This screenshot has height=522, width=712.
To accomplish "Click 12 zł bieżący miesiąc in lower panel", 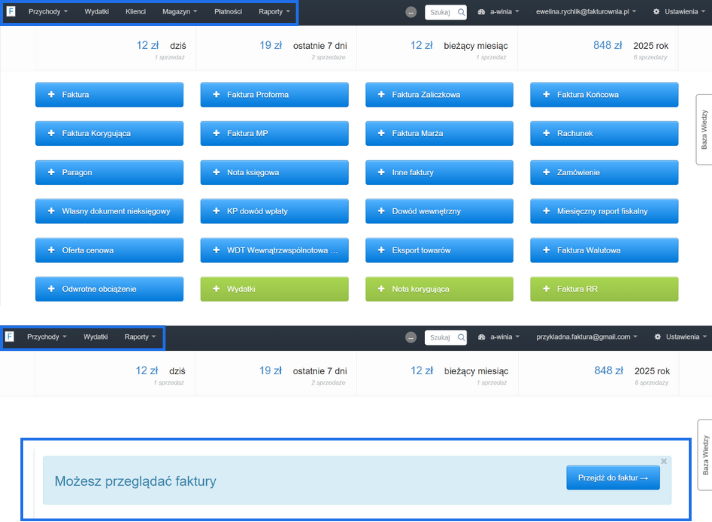I will (x=421, y=370).
